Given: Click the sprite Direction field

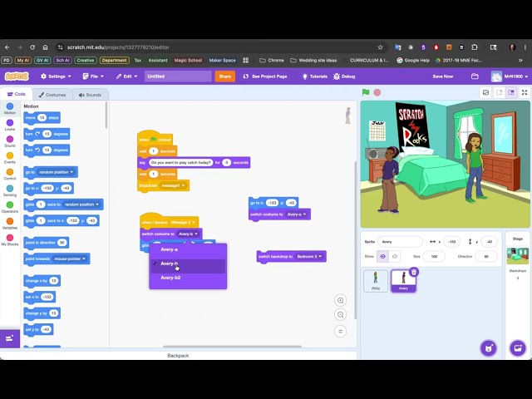Looking at the screenshot, I should [486, 257].
